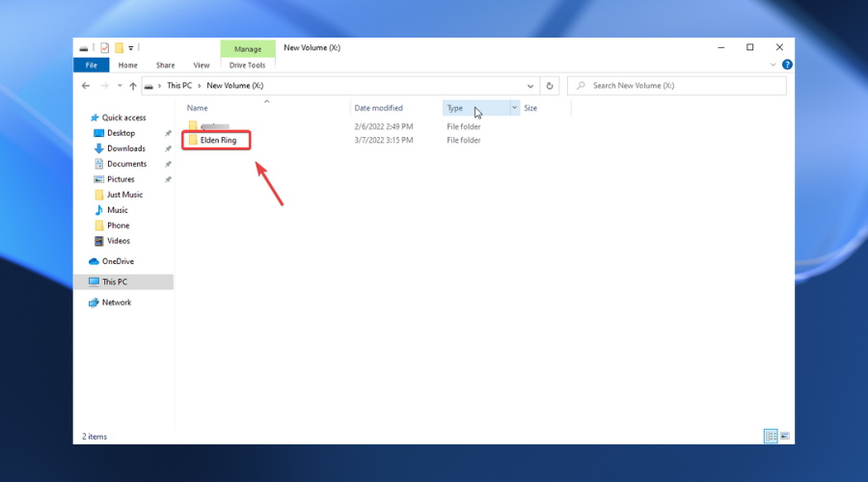This screenshot has width=868, height=482.
Task: Click the drive icon in title bar
Action: pos(84,49)
